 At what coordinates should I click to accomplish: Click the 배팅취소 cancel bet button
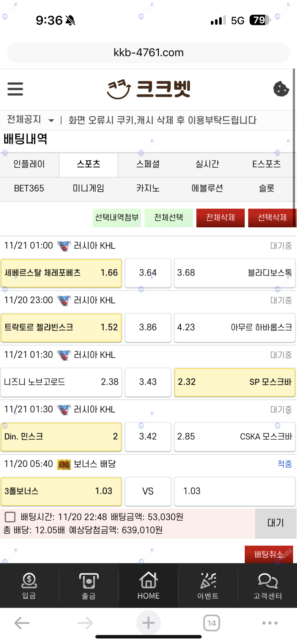(x=269, y=554)
